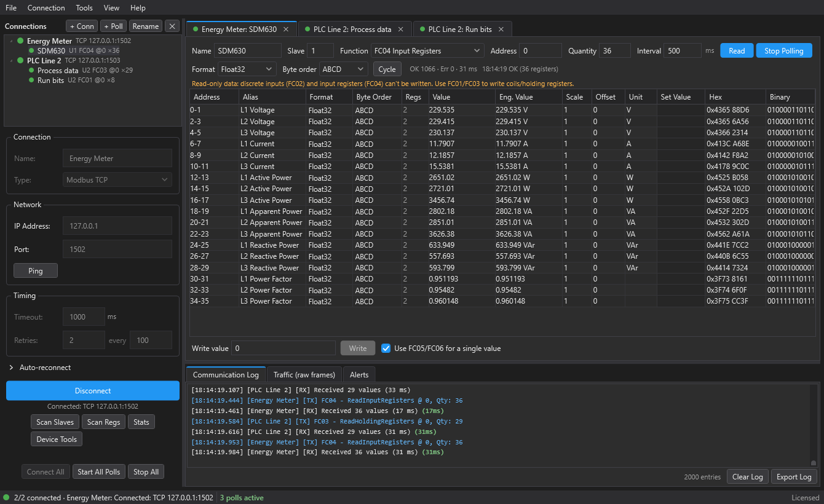Click the Rename button
Viewport: 824px width, 504px height.
tap(146, 26)
